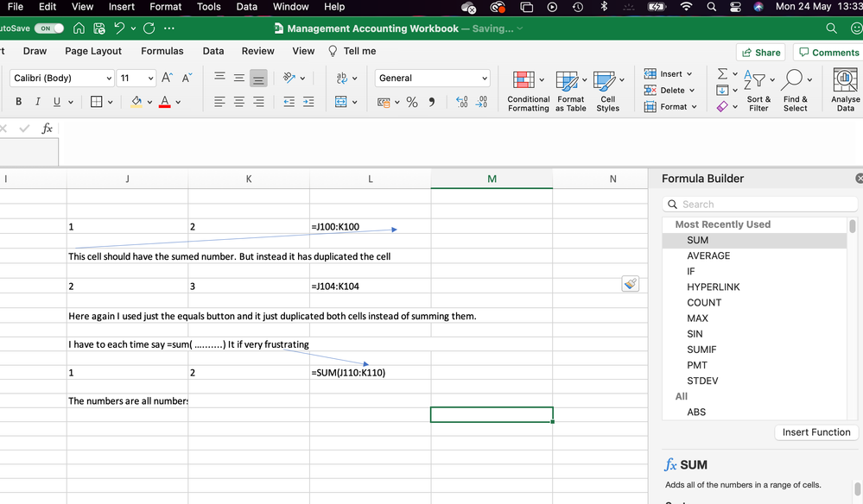Viewport: 863px width, 504px height.
Task: Click the Decrease decimal icon
Action: coord(481,102)
